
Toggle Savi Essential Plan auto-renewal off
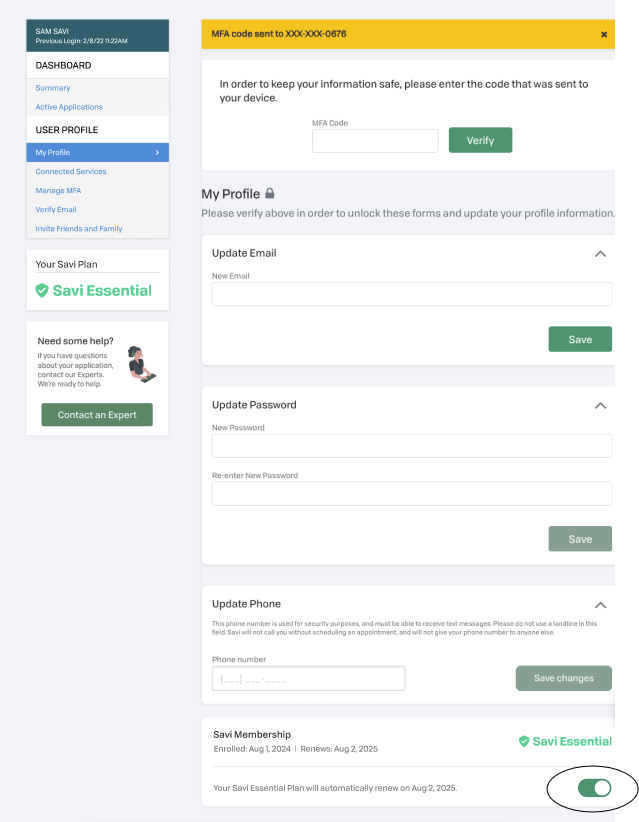594,788
